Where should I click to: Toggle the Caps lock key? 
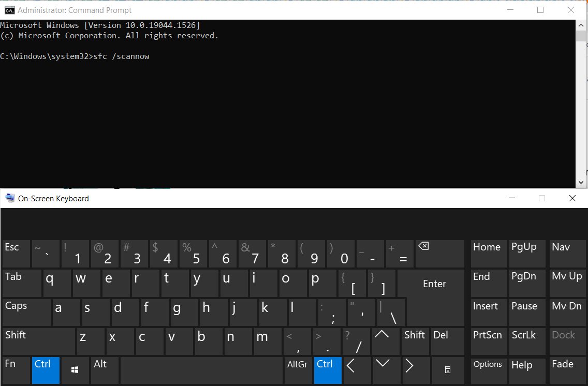pos(26,312)
